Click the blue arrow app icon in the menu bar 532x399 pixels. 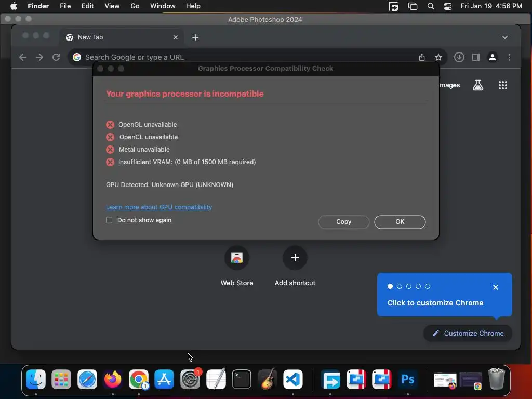tap(393, 6)
